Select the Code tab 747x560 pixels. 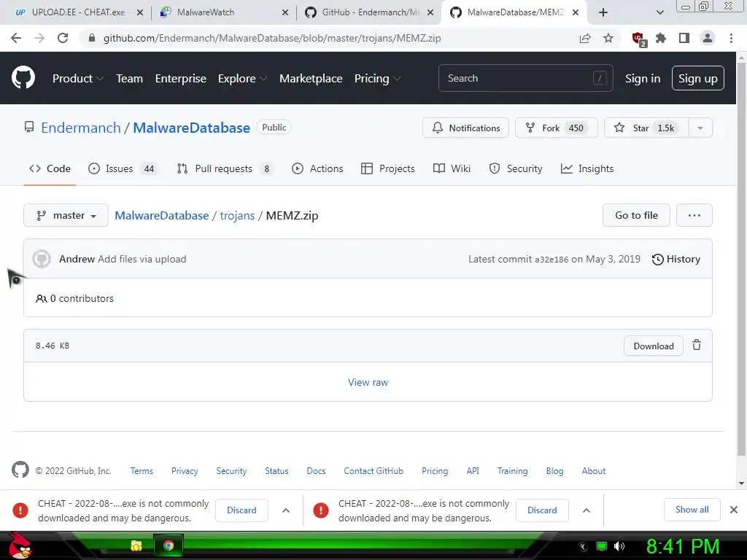tap(50, 168)
